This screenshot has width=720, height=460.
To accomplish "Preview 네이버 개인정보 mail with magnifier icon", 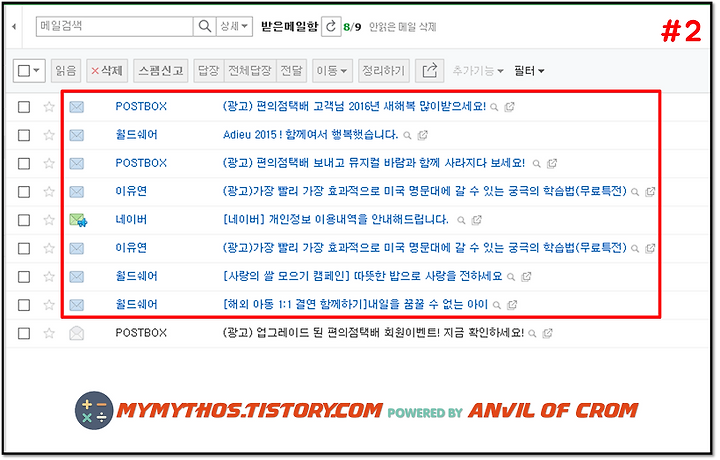I will pyautogui.click(x=461, y=220).
